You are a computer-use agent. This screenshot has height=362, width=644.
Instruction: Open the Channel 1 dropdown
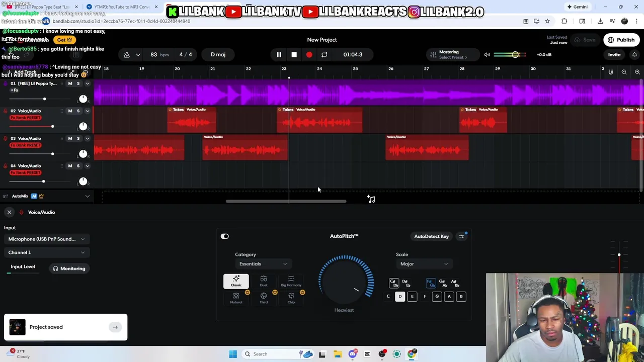[x=46, y=252]
